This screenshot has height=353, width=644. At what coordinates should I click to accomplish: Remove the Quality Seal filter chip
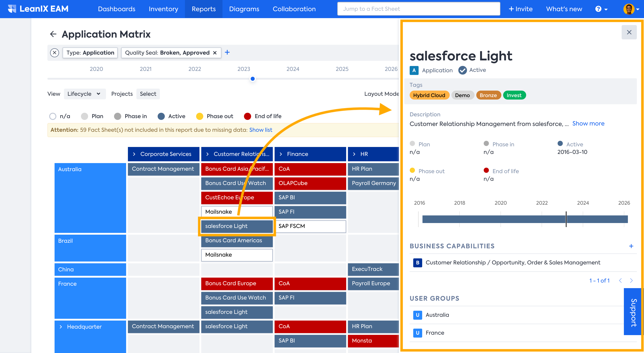(x=215, y=53)
